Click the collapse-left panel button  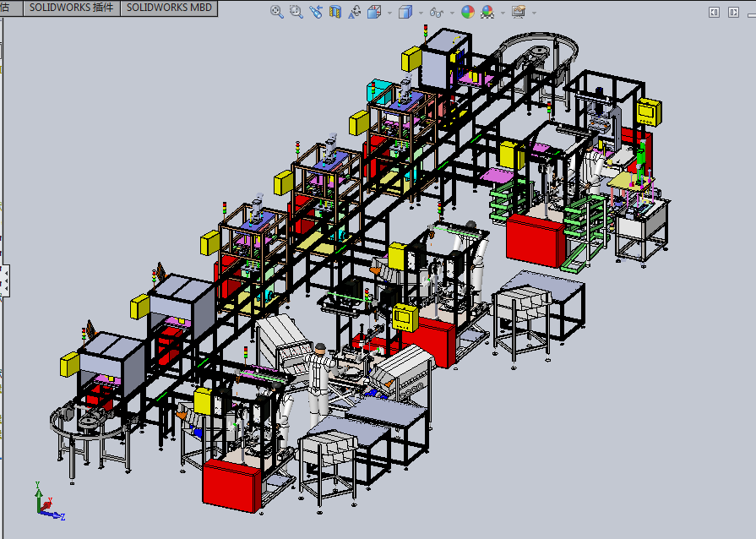714,12
